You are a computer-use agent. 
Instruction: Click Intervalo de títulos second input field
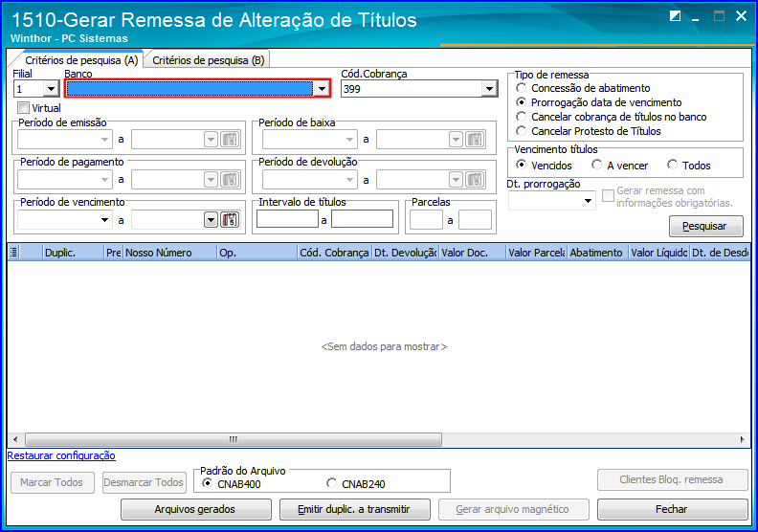pyautogui.click(x=362, y=219)
